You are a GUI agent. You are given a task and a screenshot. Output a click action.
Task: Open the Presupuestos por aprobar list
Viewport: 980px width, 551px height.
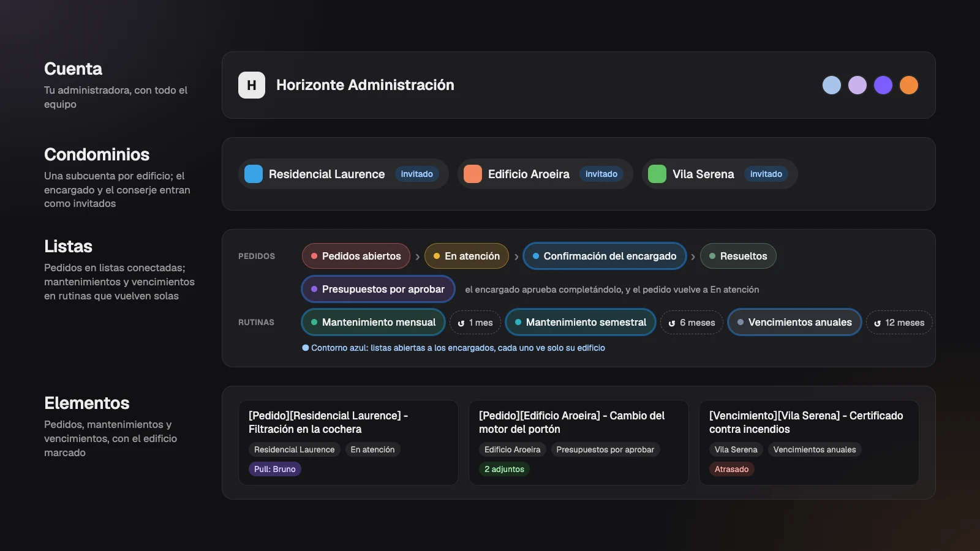click(x=378, y=289)
